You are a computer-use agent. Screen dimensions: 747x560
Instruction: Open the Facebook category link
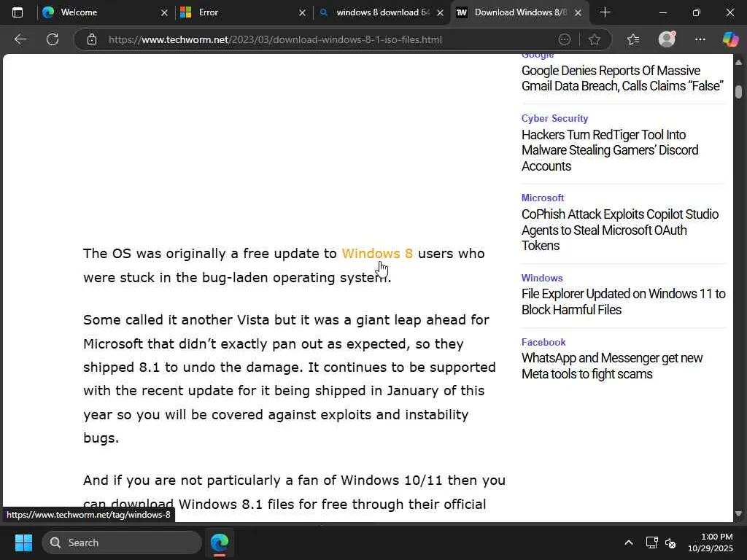coord(543,342)
